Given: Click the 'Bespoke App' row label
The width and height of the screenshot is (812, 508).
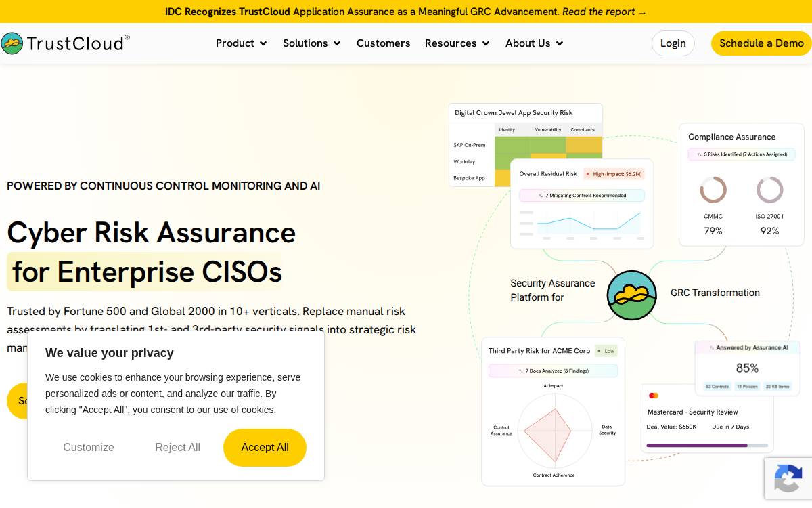Looking at the screenshot, I should pyautogui.click(x=470, y=178).
